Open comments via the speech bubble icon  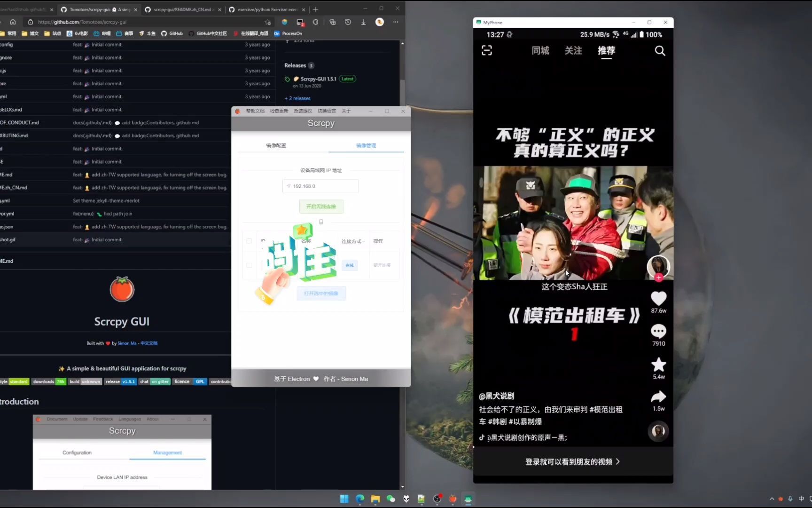pos(658,331)
